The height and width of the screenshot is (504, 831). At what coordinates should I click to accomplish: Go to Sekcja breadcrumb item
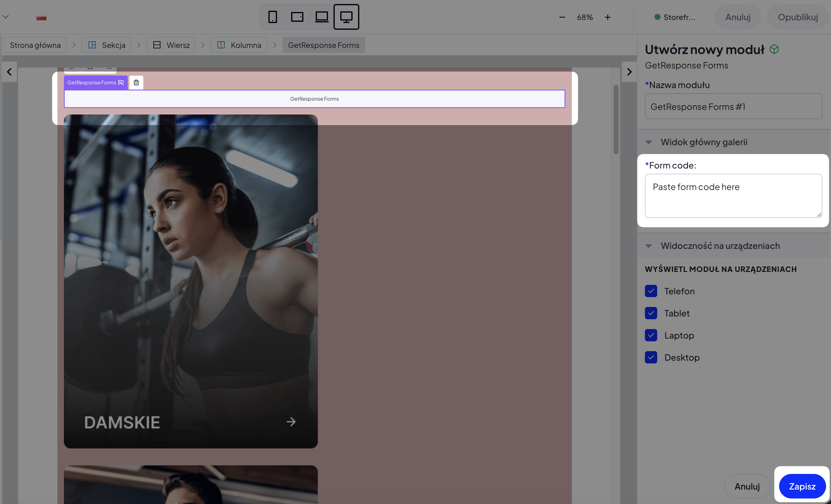click(107, 45)
